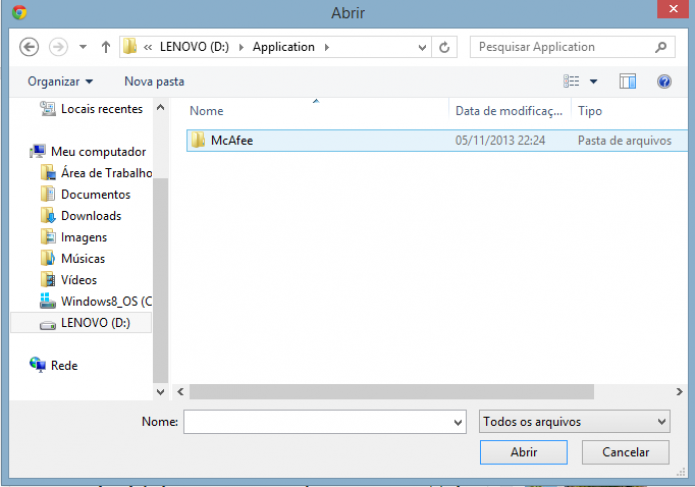The width and height of the screenshot is (695, 487).
Task: Open the Organizar menu
Action: (x=60, y=82)
